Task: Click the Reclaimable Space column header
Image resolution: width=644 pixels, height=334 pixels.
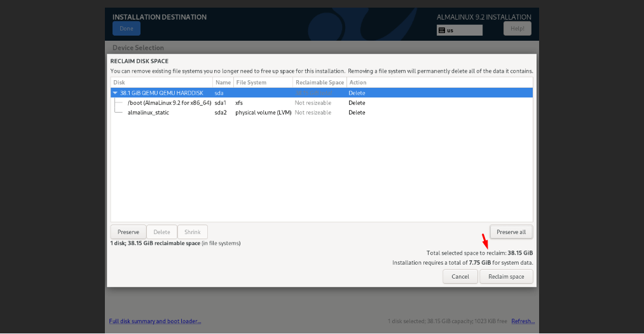Action: point(320,83)
